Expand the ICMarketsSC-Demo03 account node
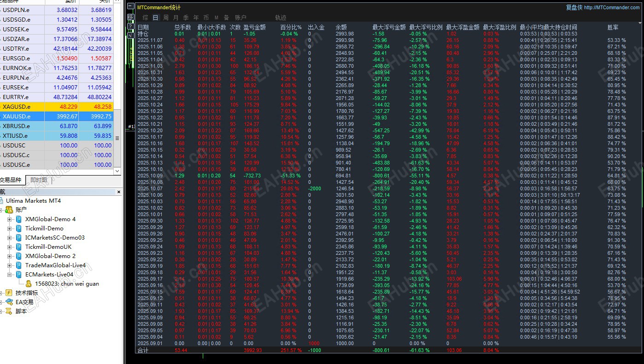Image resolution: width=644 pixels, height=364 pixels. coord(10,238)
